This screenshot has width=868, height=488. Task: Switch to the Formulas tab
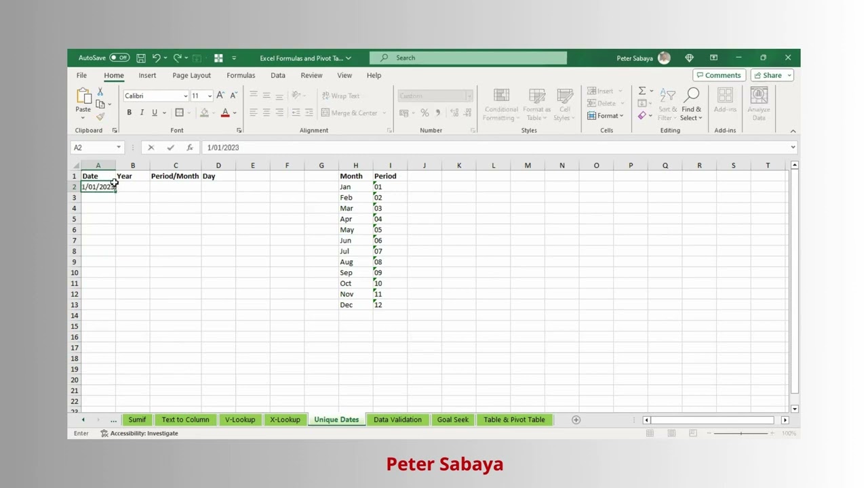(241, 75)
